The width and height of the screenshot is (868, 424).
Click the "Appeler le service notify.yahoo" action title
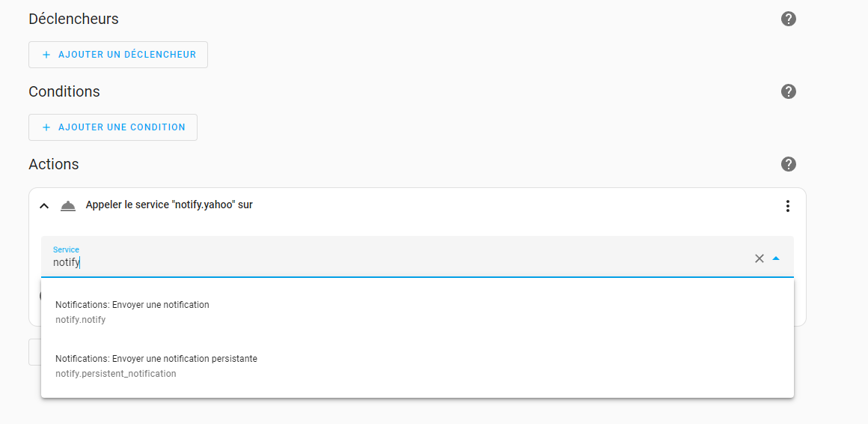pyautogui.click(x=169, y=205)
